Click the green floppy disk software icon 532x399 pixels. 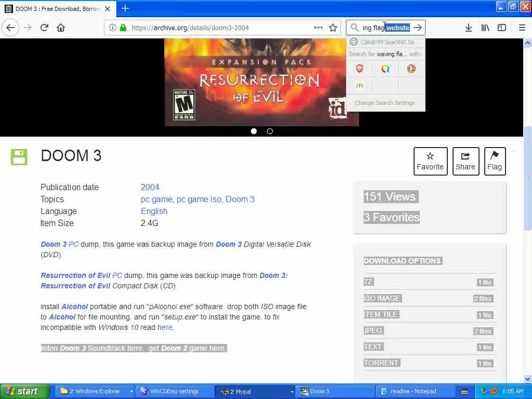(19, 157)
